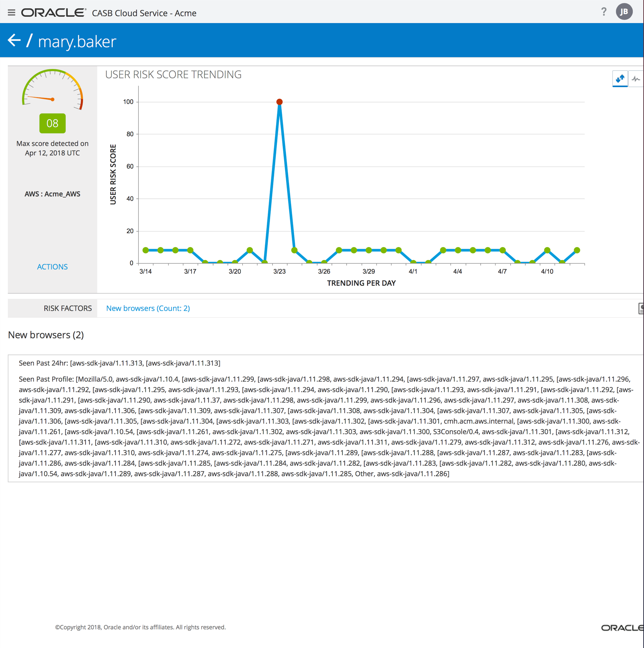Click the Oracle logo in header

[x=53, y=13]
